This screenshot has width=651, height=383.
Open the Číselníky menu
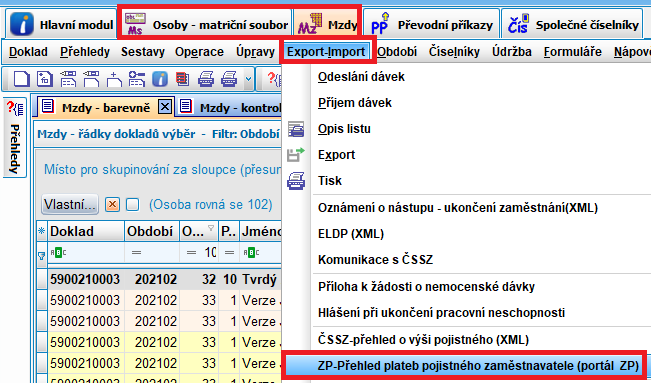(454, 52)
